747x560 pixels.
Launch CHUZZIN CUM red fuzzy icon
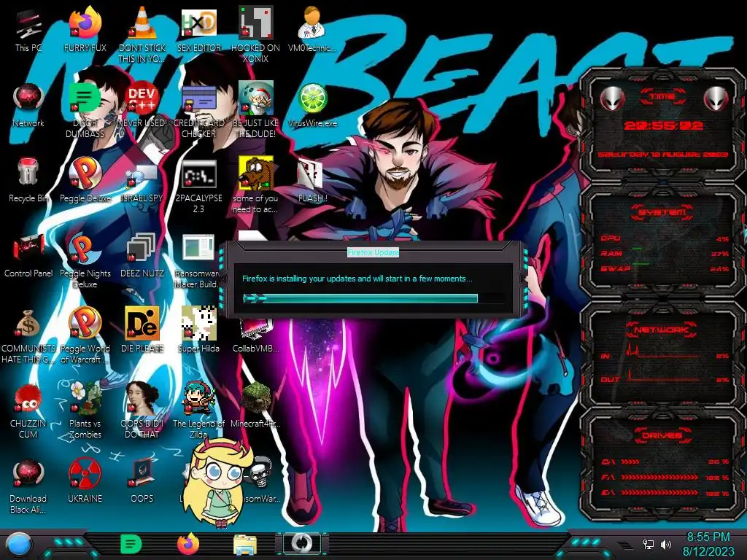(x=28, y=399)
